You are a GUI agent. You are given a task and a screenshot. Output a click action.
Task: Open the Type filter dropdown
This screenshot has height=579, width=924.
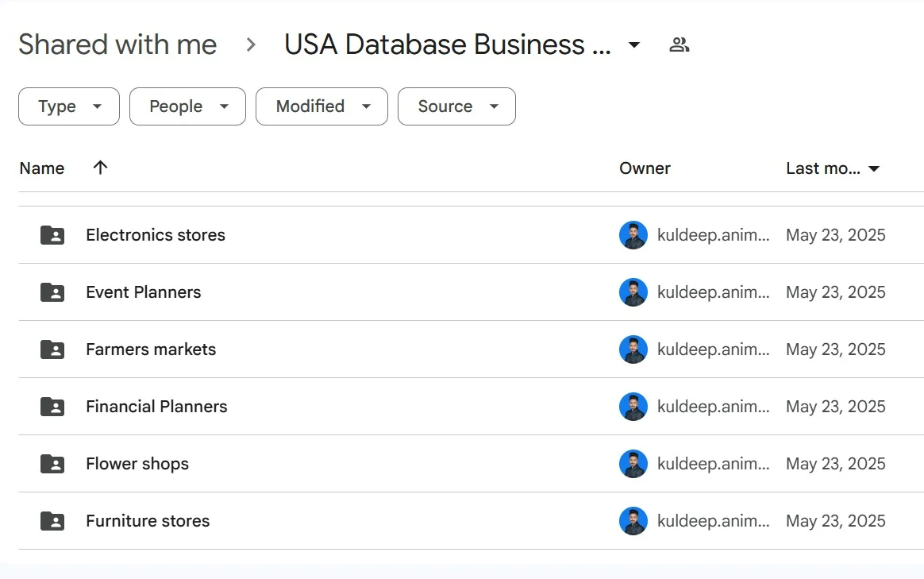click(69, 106)
